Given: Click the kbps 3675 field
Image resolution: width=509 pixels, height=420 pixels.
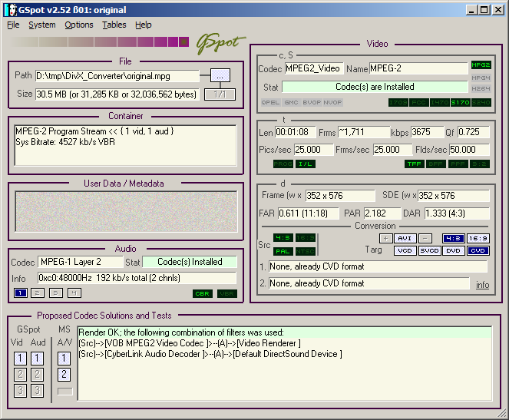Looking at the screenshot, I should (x=427, y=132).
